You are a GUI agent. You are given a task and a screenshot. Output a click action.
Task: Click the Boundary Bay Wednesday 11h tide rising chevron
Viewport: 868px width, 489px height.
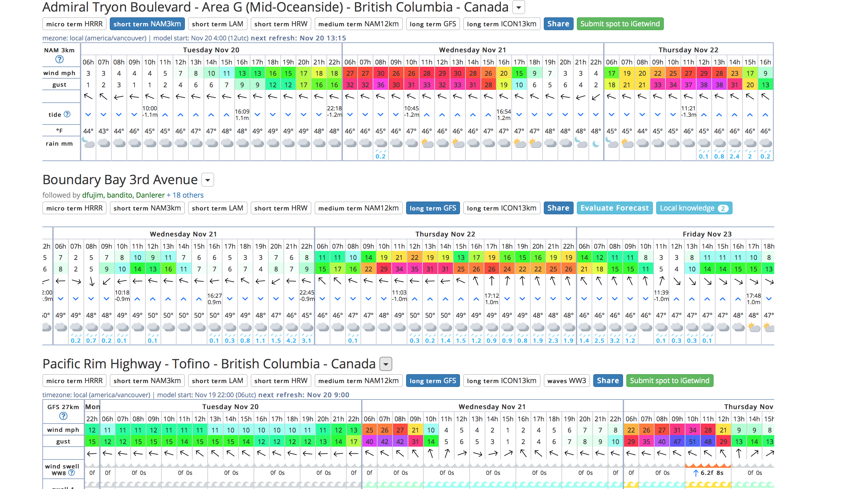[137, 299]
